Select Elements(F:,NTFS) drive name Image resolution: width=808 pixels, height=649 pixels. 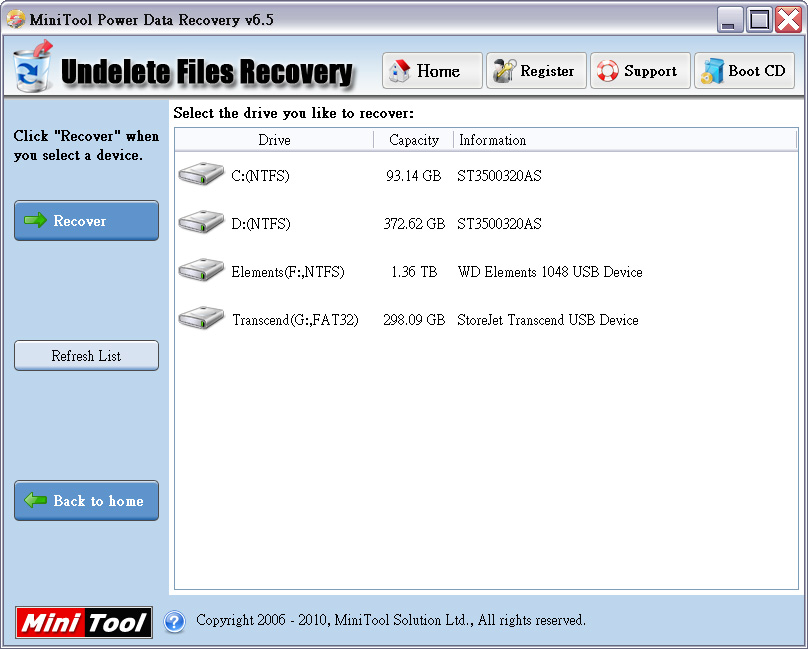click(288, 272)
